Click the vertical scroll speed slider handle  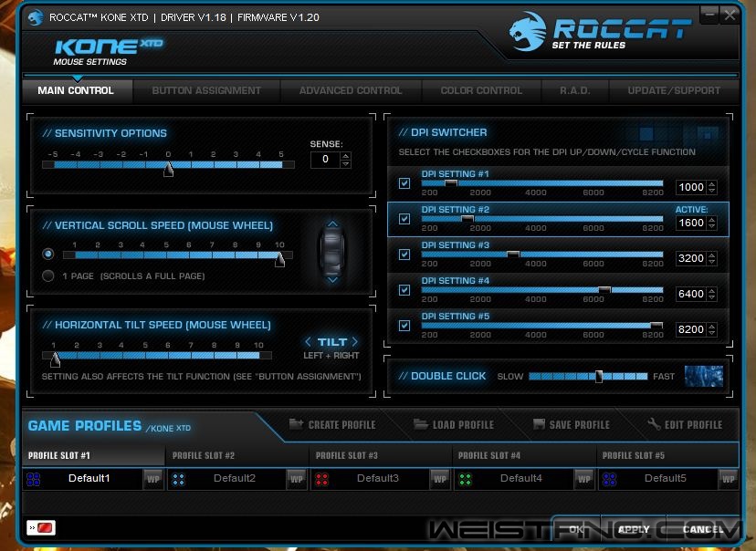pos(279,259)
